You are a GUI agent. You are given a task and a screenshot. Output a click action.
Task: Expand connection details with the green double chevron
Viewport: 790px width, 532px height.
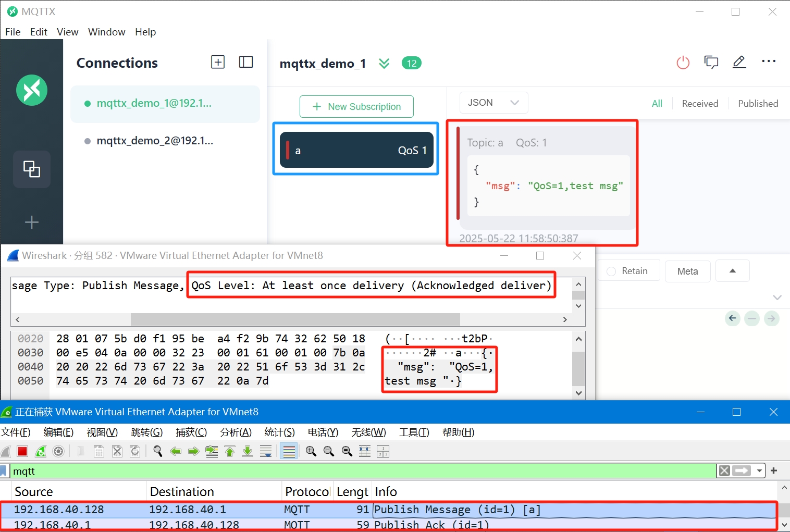(x=384, y=64)
